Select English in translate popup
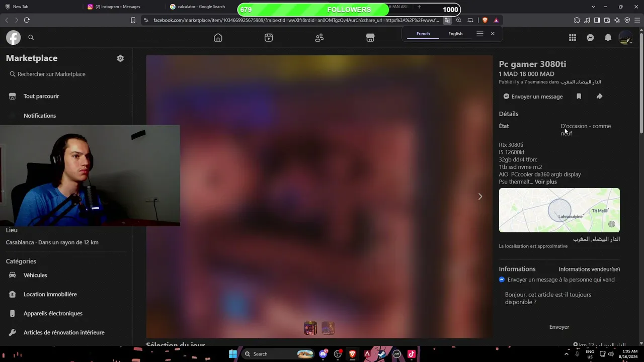Image resolution: width=644 pixels, height=362 pixels. point(455,34)
